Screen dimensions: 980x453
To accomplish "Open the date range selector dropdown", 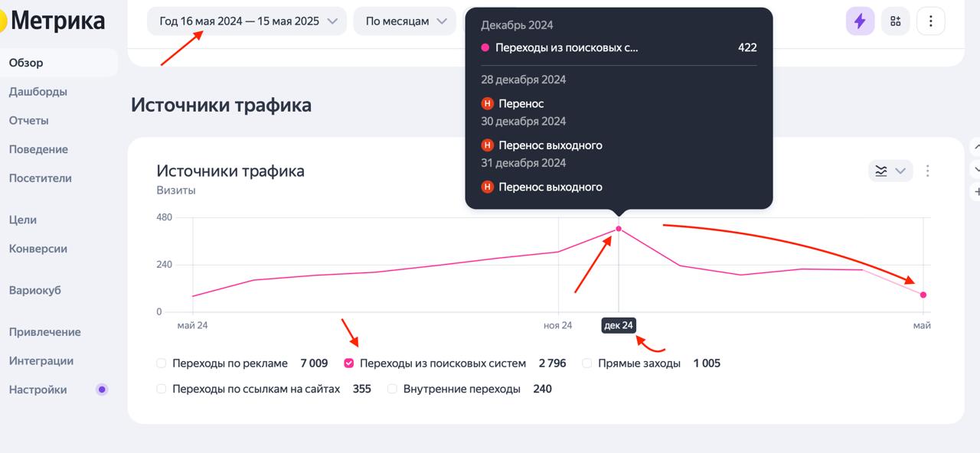I will tap(247, 21).
